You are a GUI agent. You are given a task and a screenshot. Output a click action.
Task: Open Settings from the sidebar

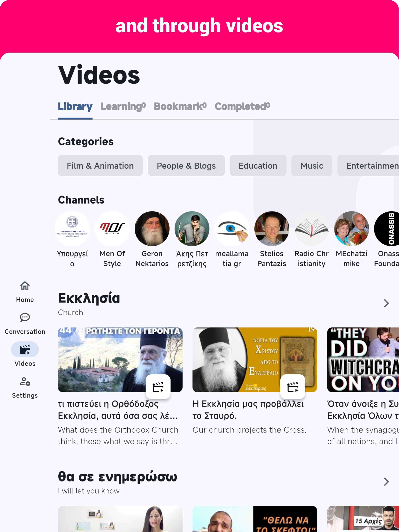click(25, 388)
